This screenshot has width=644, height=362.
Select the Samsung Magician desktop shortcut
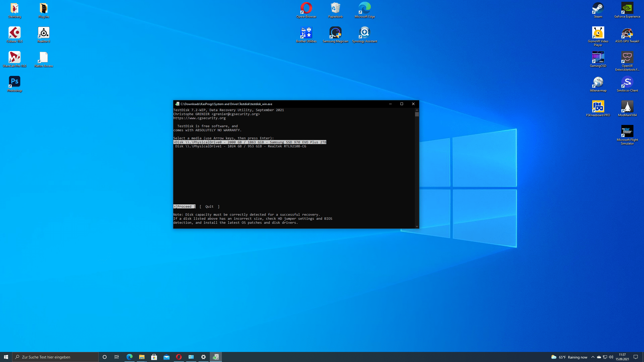click(335, 35)
